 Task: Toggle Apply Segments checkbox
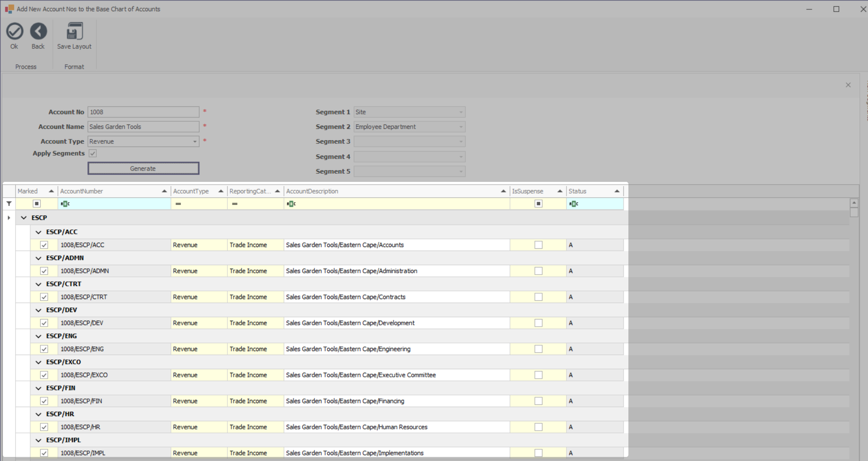click(x=93, y=153)
